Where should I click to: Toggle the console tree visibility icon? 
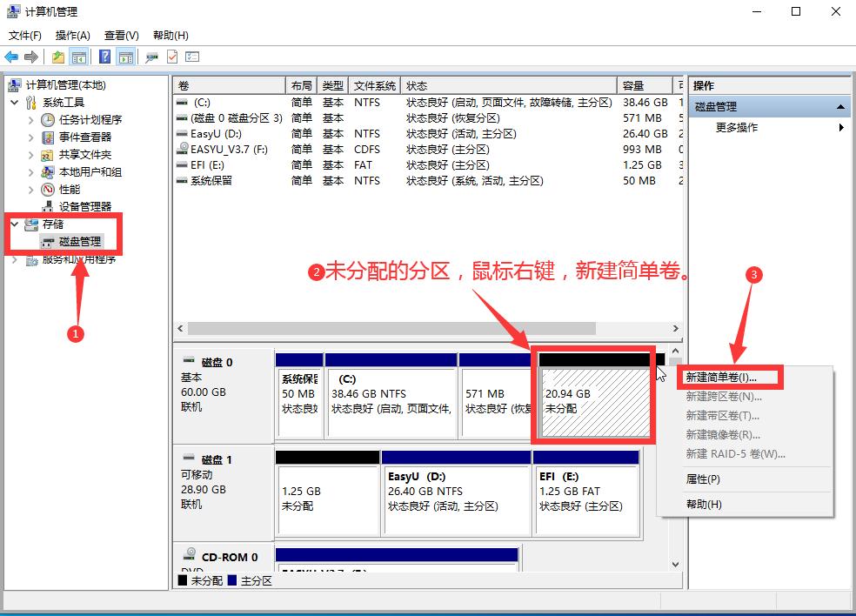click(78, 57)
